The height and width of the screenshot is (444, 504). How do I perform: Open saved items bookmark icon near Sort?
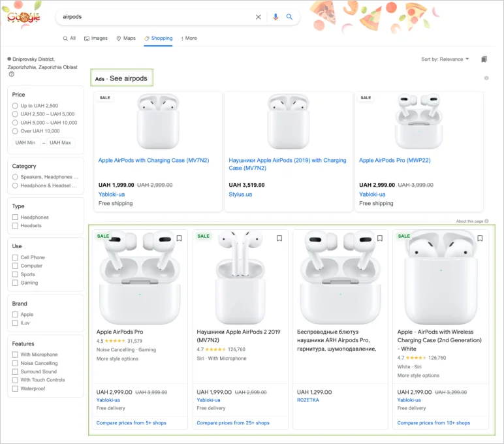coord(484,59)
